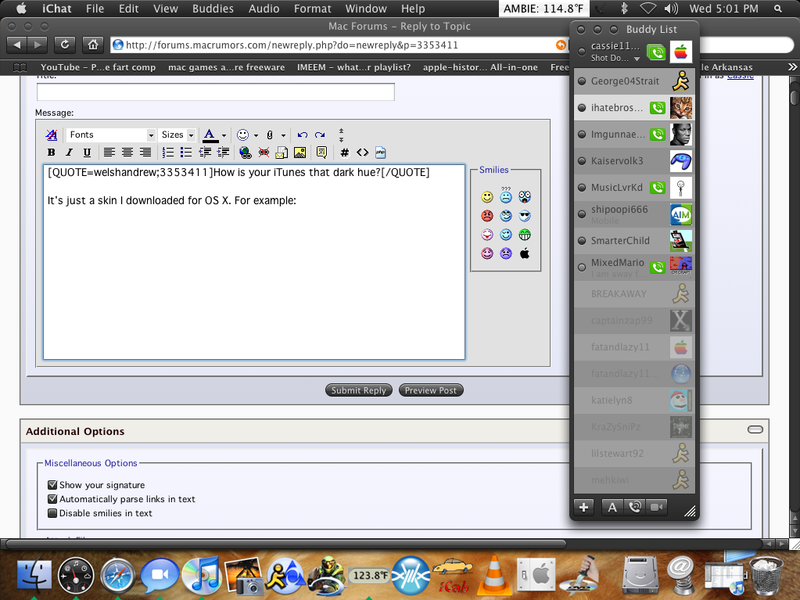
Task: Open attachments dropdown arrow
Action: click(283, 135)
